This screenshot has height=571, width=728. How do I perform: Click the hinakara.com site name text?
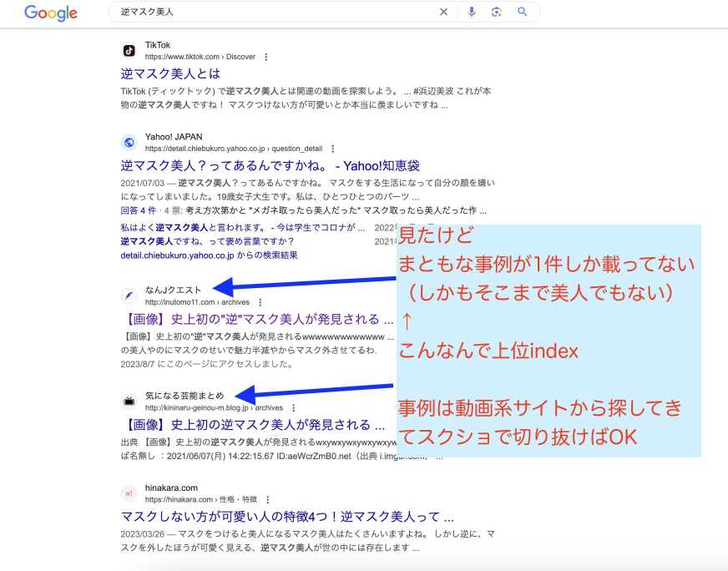[x=171, y=488]
